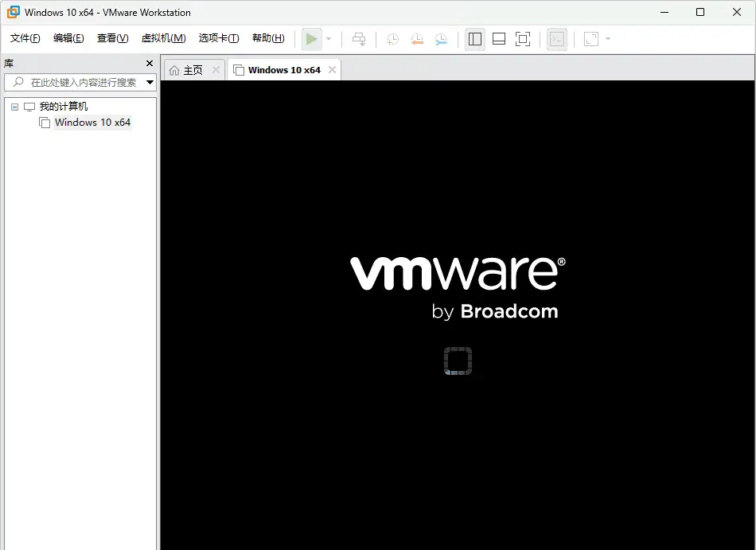Toggle the thumbnail bar view icon

(499, 39)
